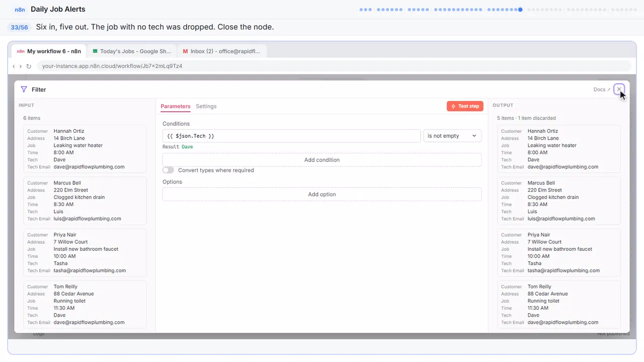Open Today's Jobs Google Sheets tab
644x362 pixels.
[x=132, y=51]
